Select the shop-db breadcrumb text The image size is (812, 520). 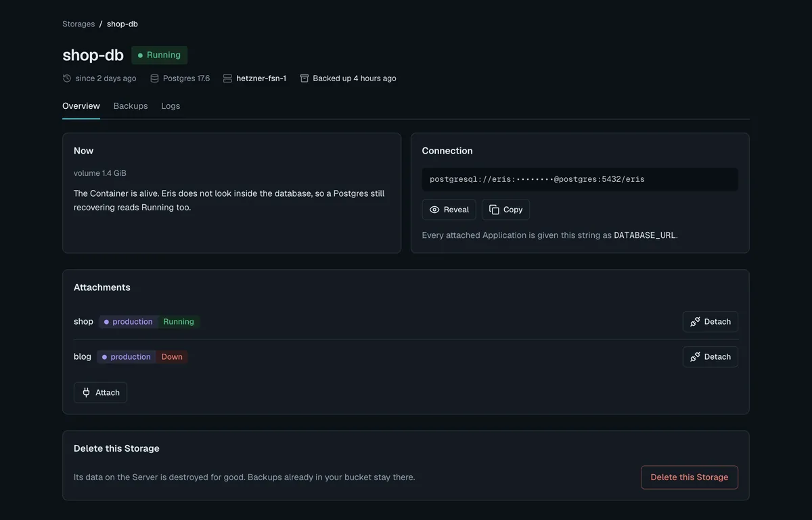(x=122, y=24)
